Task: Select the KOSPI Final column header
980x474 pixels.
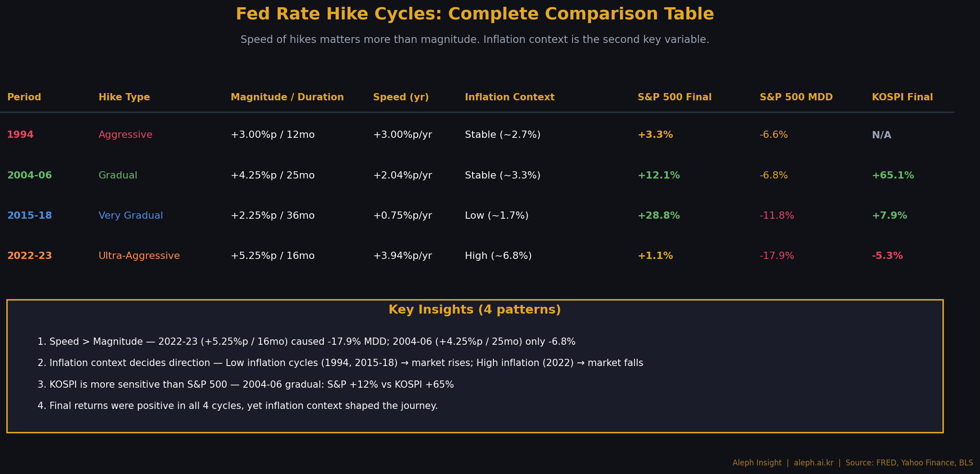Action: click(x=902, y=98)
